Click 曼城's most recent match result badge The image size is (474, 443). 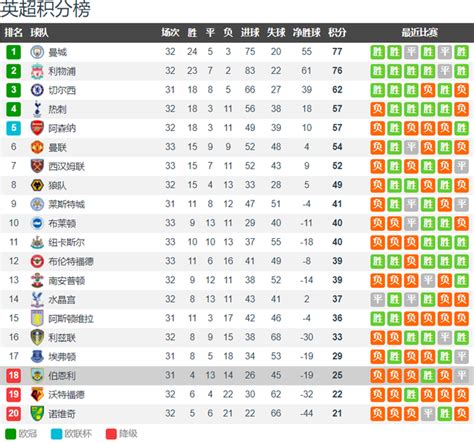point(461,52)
